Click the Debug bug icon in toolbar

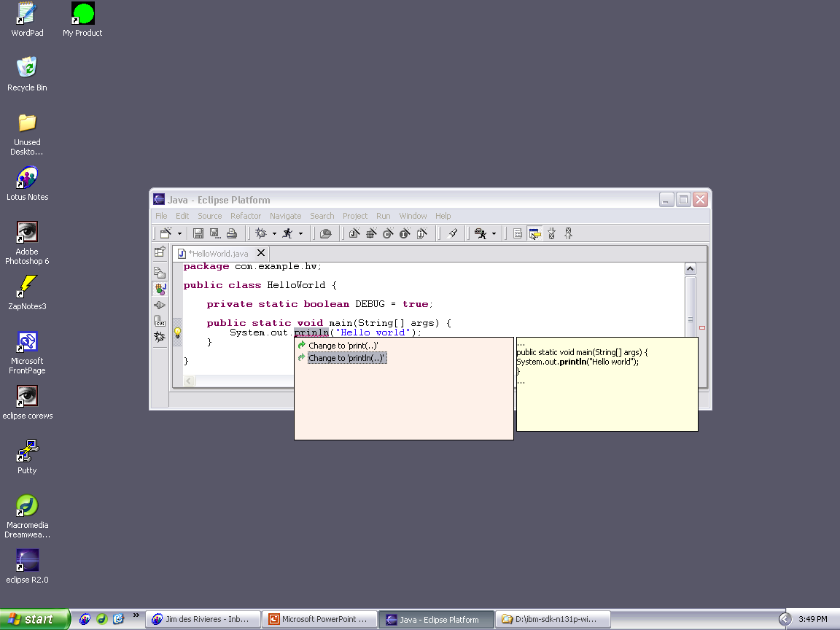coord(261,233)
